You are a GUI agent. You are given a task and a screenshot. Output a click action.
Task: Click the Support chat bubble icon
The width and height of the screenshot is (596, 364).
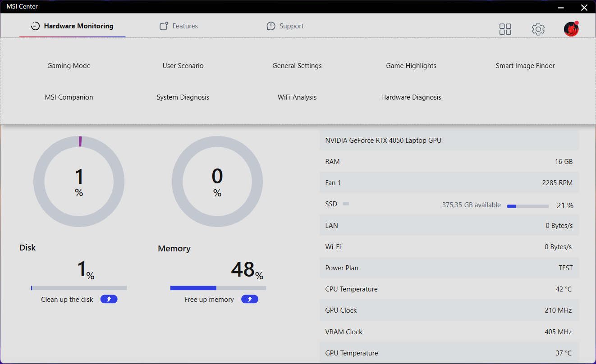tap(271, 26)
